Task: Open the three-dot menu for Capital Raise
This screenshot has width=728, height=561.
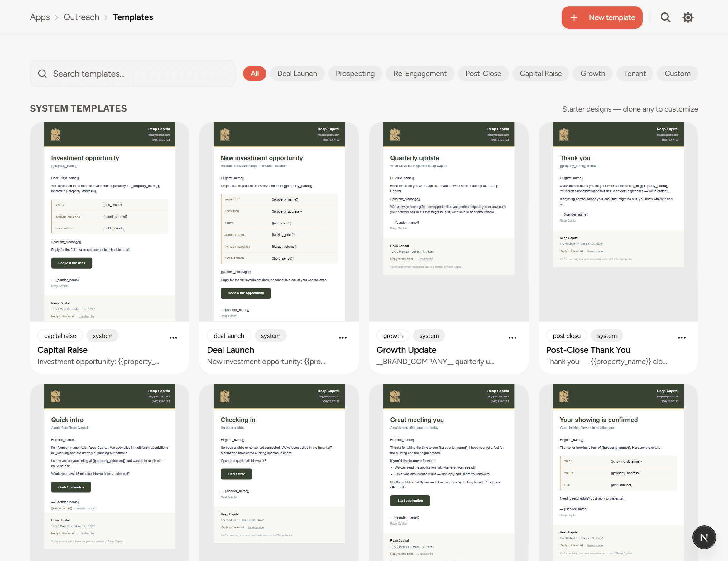Action: [x=173, y=338]
